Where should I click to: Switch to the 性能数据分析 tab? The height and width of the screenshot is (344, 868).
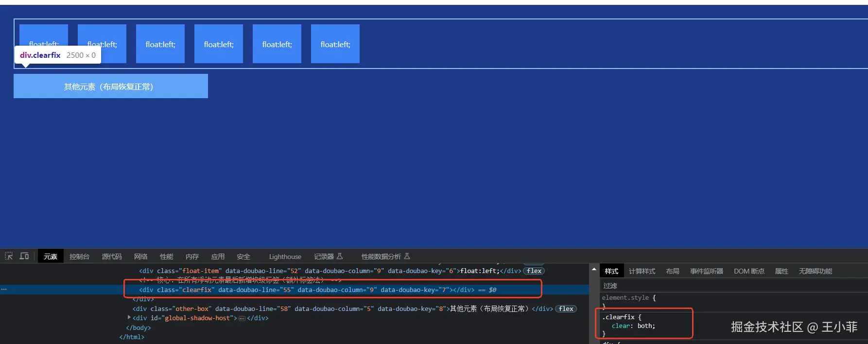pyautogui.click(x=386, y=257)
